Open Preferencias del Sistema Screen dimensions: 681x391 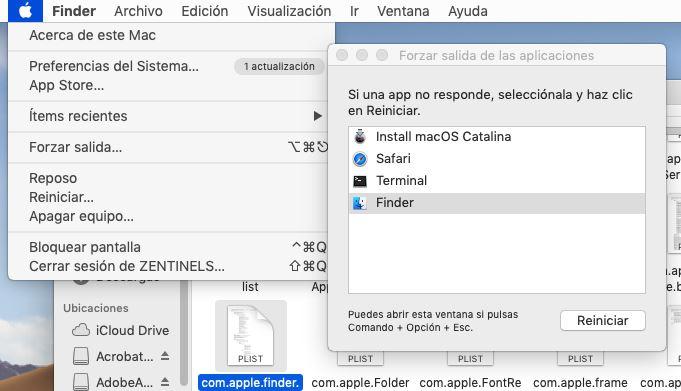coord(114,66)
